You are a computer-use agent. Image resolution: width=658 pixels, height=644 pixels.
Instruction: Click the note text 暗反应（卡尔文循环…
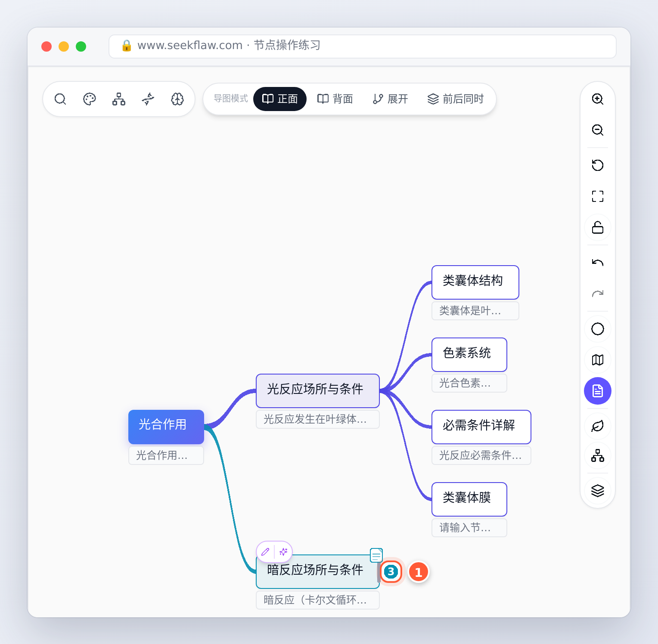[318, 600]
